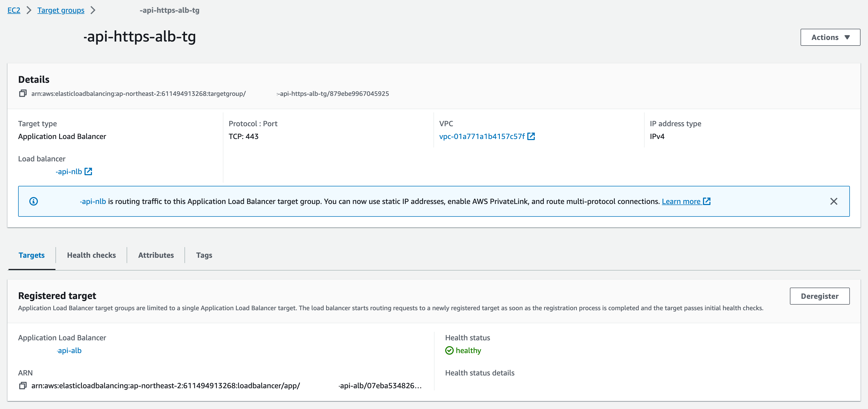Click the healthy status checkmark icon
This screenshot has width=868, height=409.
click(449, 350)
